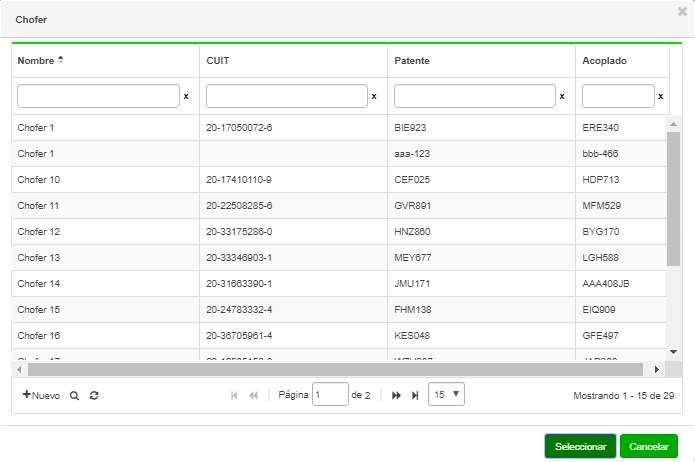The height and width of the screenshot is (462, 695).
Task: Clear the Nombre filter with x
Action: click(186, 96)
